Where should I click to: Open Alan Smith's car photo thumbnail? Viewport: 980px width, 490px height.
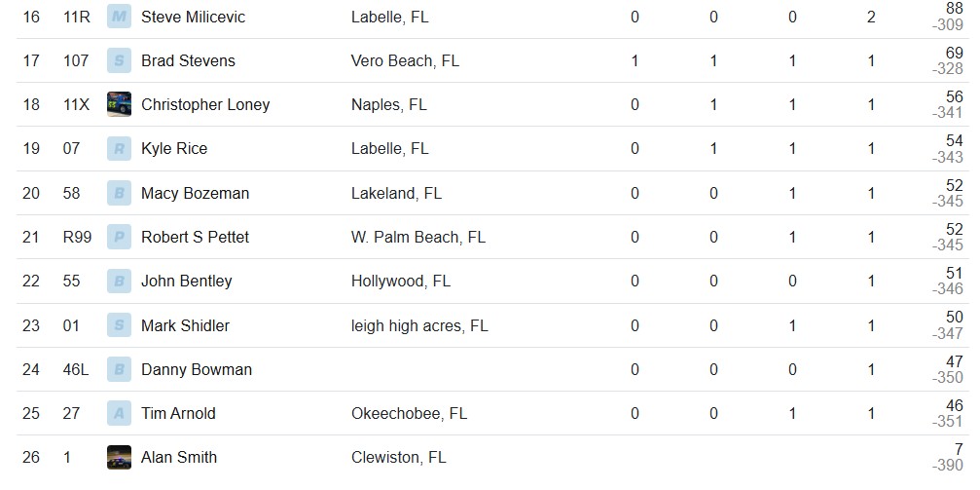coord(119,458)
